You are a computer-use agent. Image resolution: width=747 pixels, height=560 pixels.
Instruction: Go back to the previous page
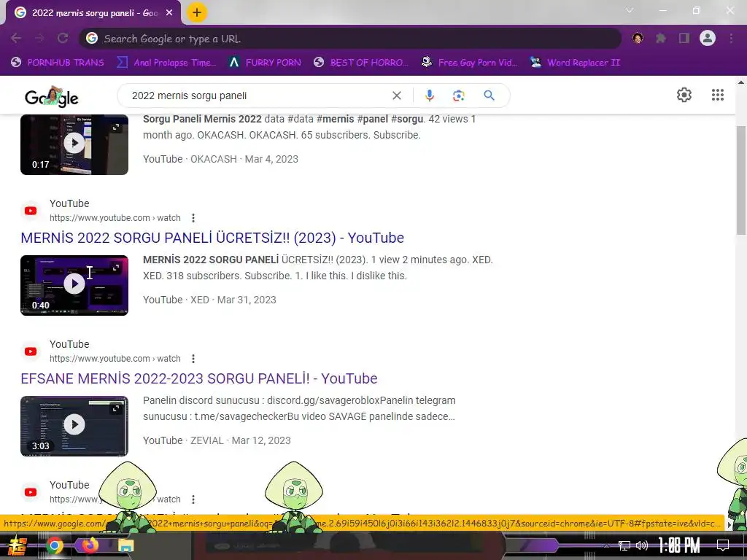click(16, 38)
